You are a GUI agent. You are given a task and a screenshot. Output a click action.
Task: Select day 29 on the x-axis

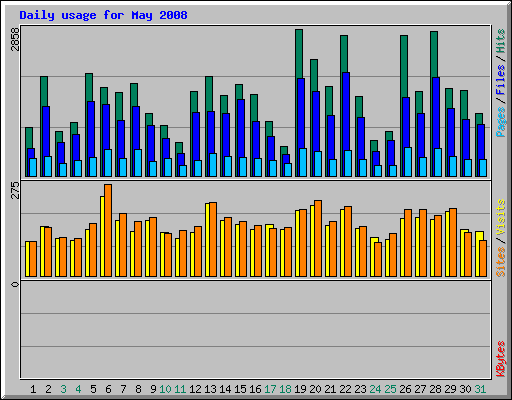pyautogui.click(x=450, y=389)
